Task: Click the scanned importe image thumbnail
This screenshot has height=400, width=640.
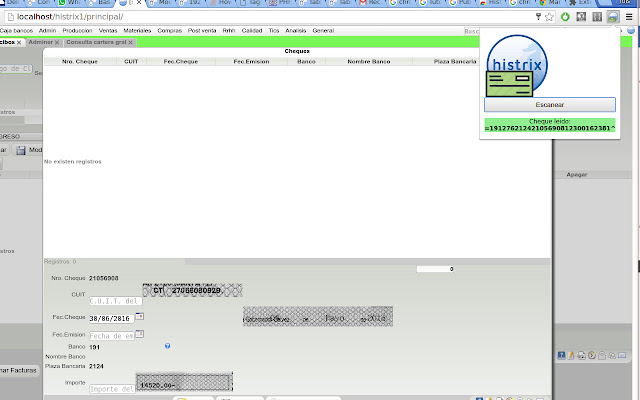Action: tap(184, 382)
